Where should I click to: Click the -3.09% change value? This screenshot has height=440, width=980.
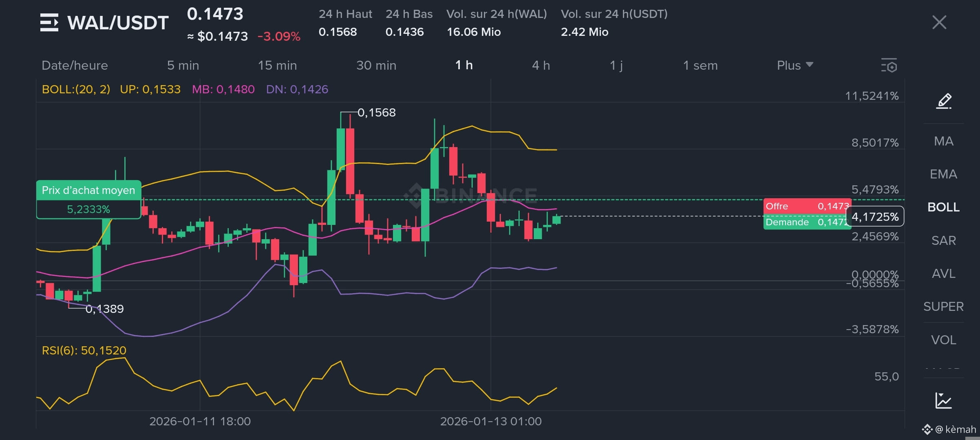click(279, 37)
